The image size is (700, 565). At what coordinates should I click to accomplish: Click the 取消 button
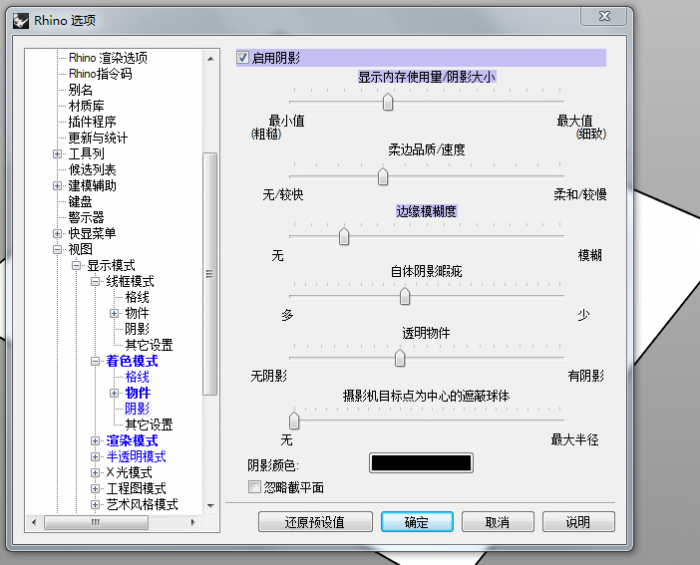(497, 522)
